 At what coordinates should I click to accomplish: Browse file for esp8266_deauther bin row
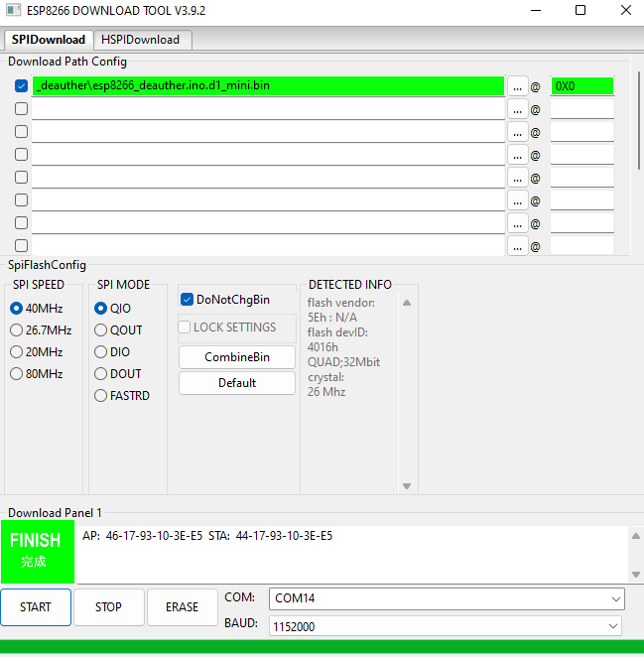[517, 86]
